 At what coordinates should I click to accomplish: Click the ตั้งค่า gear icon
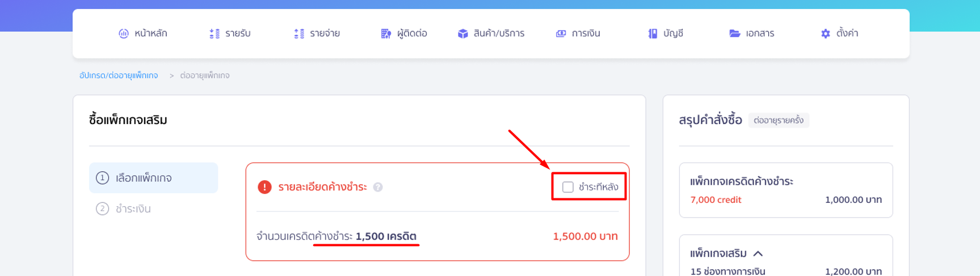(x=826, y=33)
